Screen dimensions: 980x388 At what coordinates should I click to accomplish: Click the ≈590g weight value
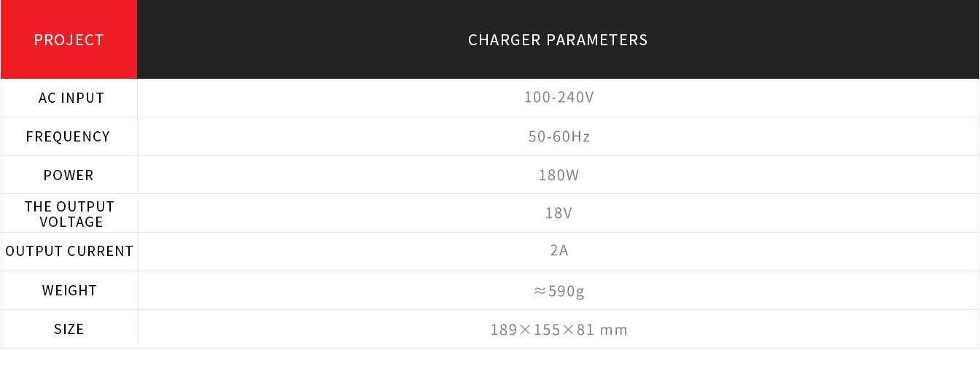click(x=559, y=291)
